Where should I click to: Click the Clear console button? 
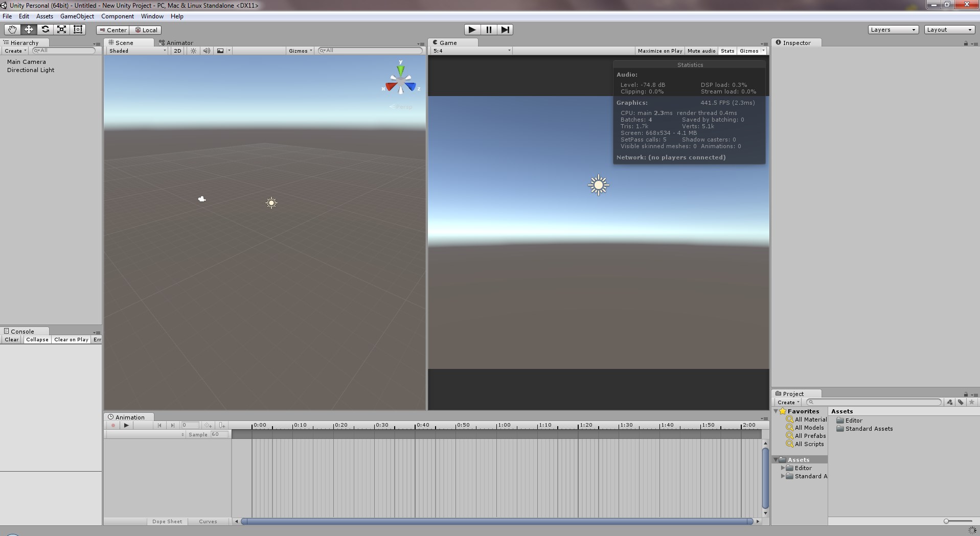point(11,339)
